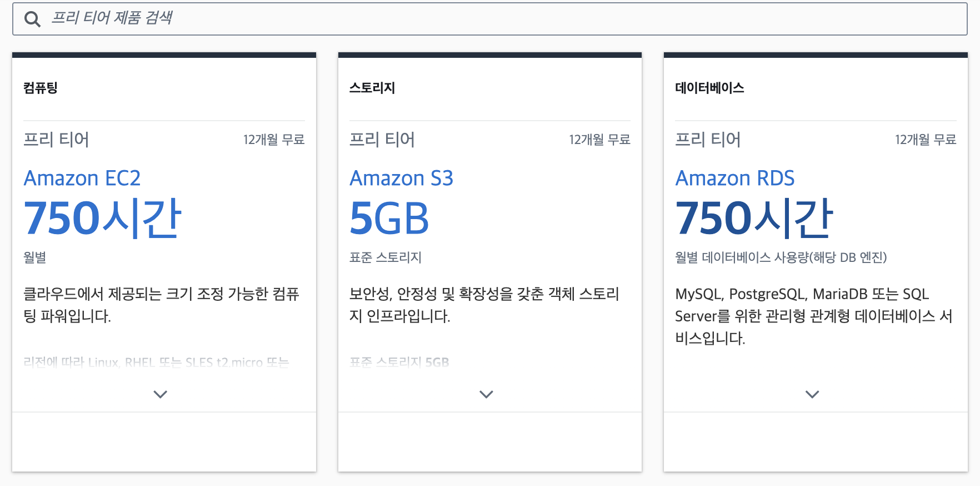This screenshot has height=486, width=980.
Task: Expand the Amazon S3 card details
Action: (486, 394)
